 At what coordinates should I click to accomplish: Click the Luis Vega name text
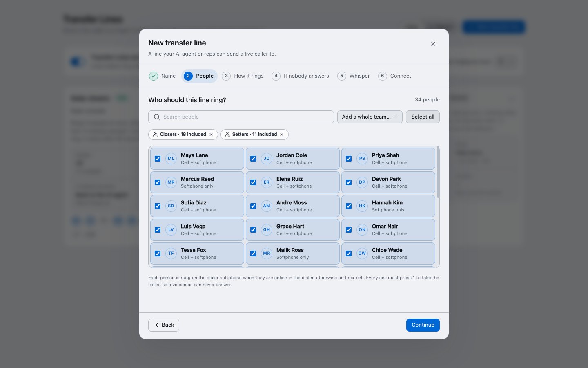tap(193, 227)
